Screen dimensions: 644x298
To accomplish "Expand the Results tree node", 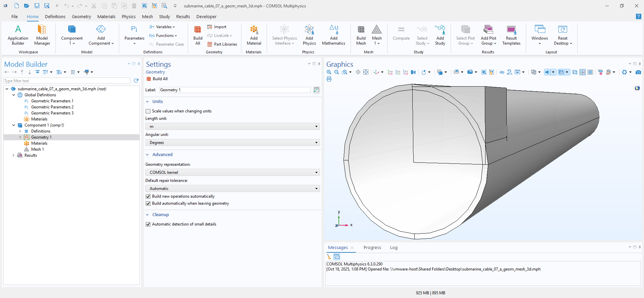I will [x=13, y=155].
